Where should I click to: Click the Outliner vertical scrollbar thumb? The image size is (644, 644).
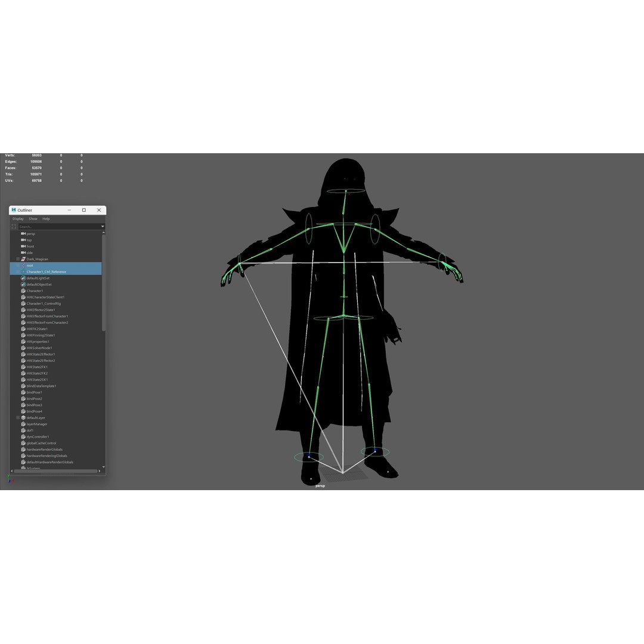point(104,283)
